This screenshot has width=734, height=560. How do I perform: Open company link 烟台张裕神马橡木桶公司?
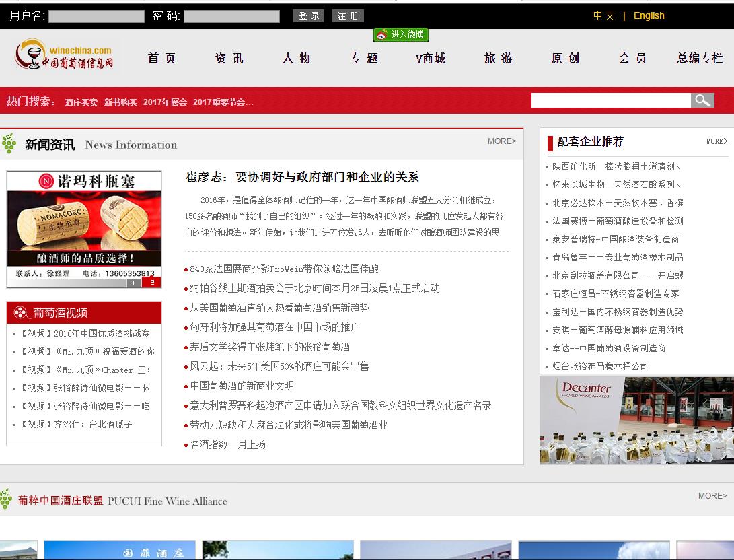tap(601, 366)
